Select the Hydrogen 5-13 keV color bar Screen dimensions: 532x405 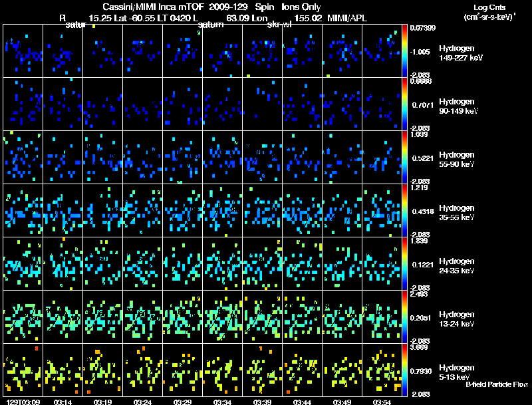point(406,370)
